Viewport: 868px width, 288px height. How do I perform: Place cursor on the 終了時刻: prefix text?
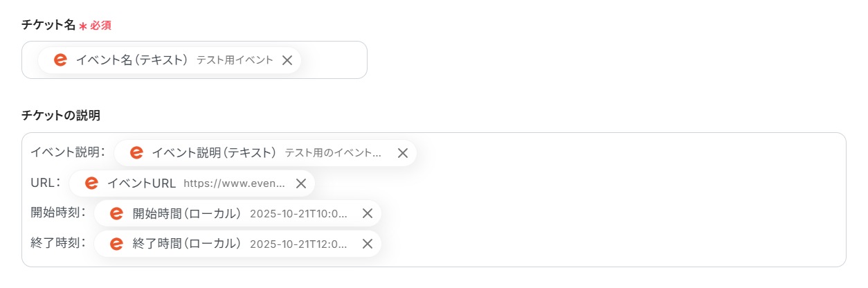(x=58, y=243)
